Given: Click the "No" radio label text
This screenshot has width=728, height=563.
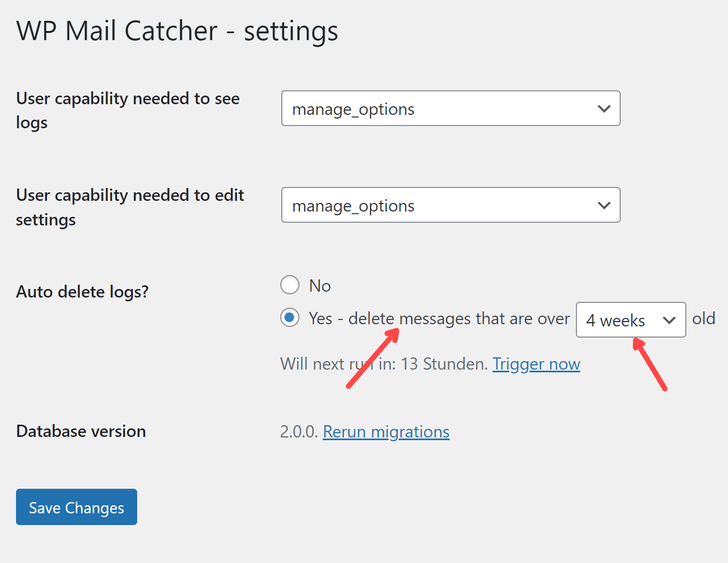Looking at the screenshot, I should (320, 286).
